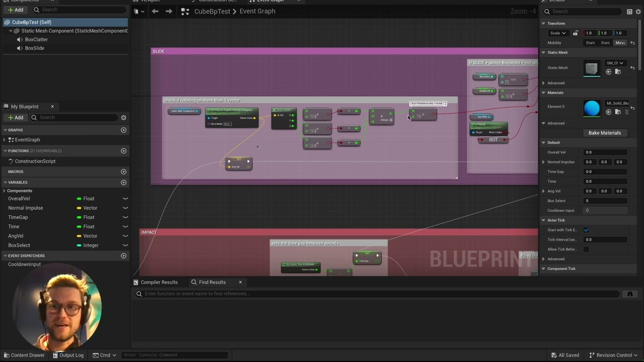The image size is (644, 362).
Task: Close the My Blueprint tab
Action: tap(52, 107)
